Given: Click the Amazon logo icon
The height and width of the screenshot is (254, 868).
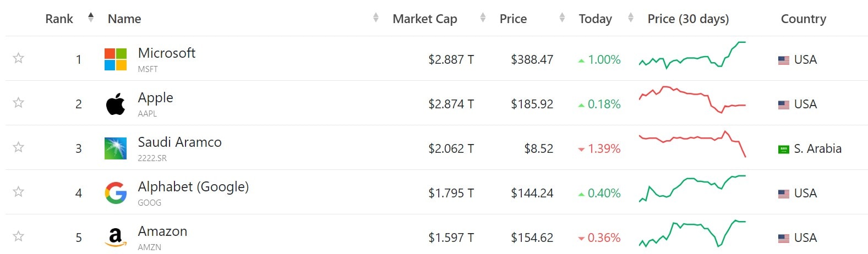Looking at the screenshot, I should click(x=116, y=238).
